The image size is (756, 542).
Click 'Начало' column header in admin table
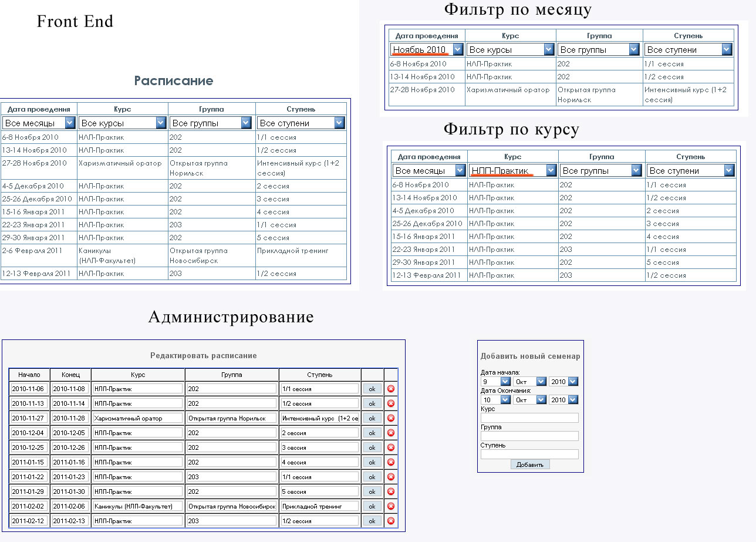click(x=29, y=375)
